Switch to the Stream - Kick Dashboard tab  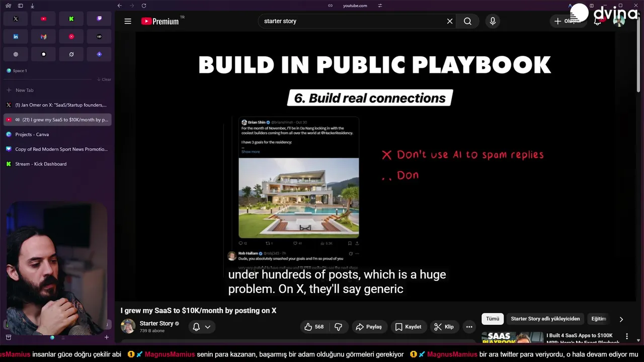pyautogui.click(x=57, y=164)
